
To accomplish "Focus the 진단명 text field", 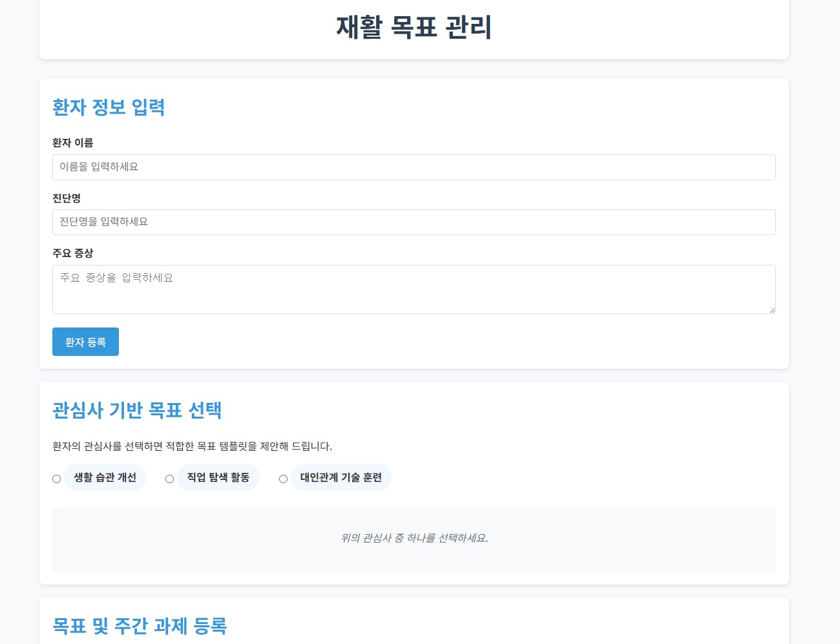I will pyautogui.click(x=414, y=222).
